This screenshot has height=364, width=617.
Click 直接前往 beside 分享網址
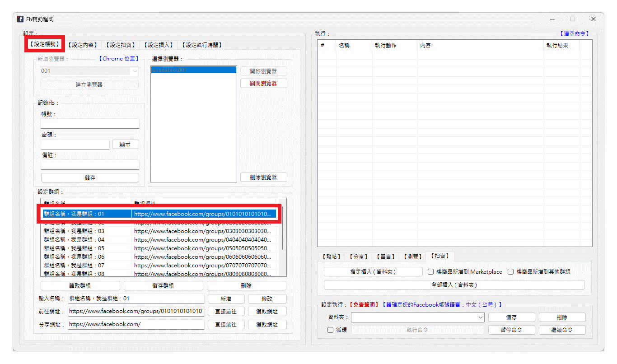click(226, 324)
